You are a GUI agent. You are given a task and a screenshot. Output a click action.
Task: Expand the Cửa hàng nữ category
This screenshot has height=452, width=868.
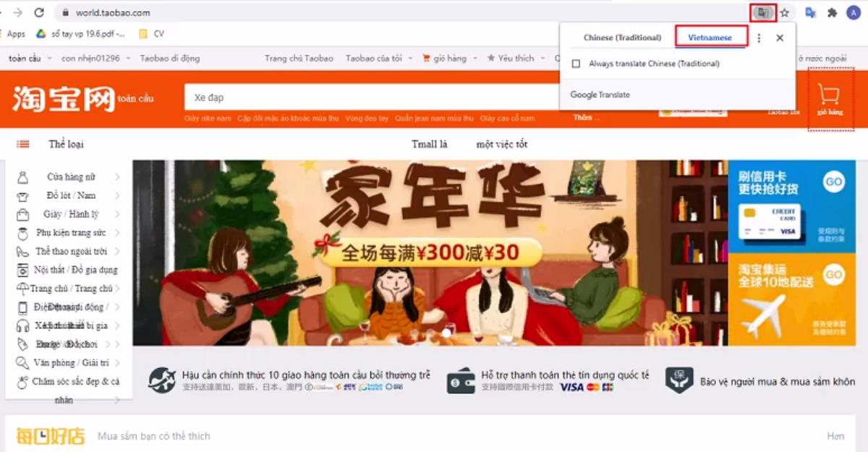click(71, 176)
